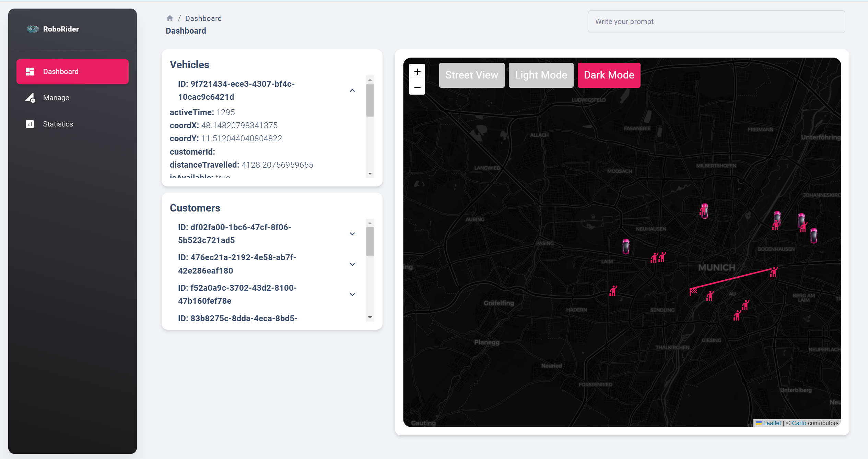Expand customer f52a0a9c entry
868x459 pixels.
[x=352, y=294]
